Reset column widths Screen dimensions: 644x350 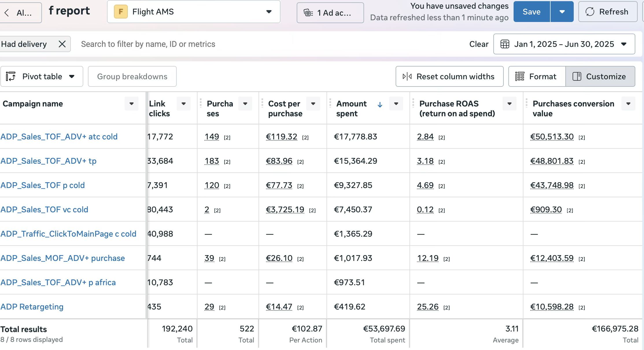[x=449, y=76]
